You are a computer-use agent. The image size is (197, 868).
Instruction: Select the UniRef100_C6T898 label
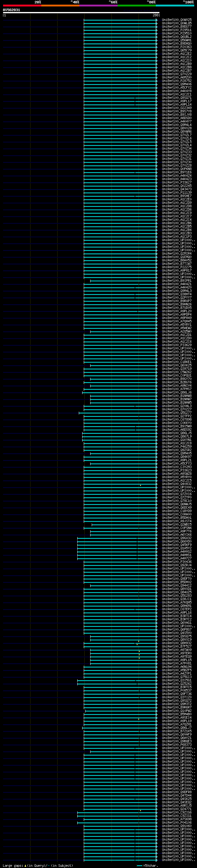tap(177, 419)
